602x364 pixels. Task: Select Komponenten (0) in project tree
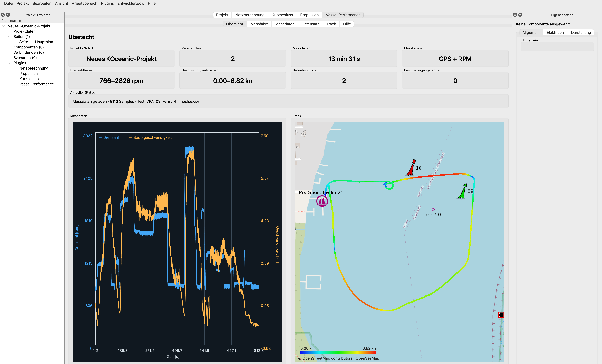29,47
